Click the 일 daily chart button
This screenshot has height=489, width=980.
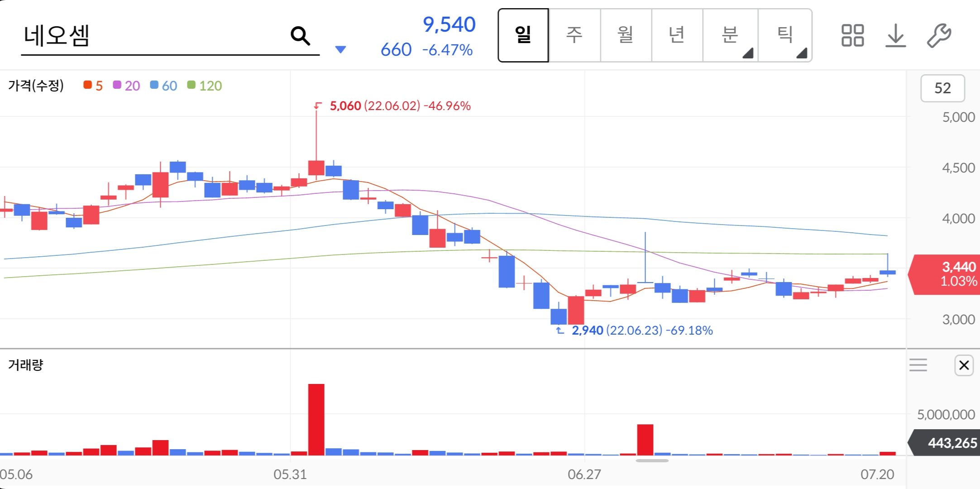(x=523, y=35)
